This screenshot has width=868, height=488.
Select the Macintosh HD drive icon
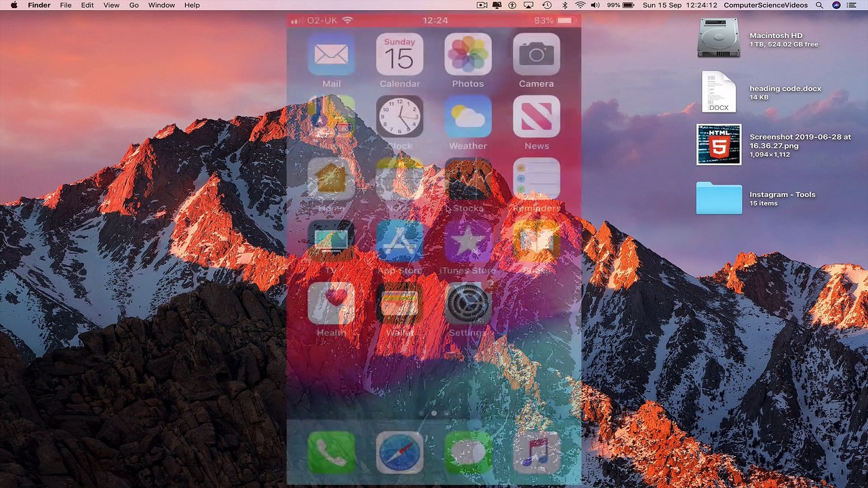(719, 38)
